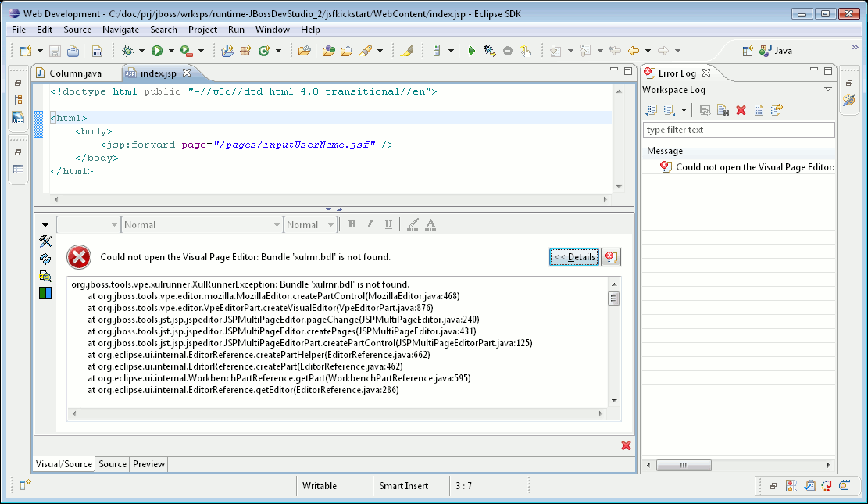
Task: Click the Search flashlight toolbar icon
Action: 366,51
